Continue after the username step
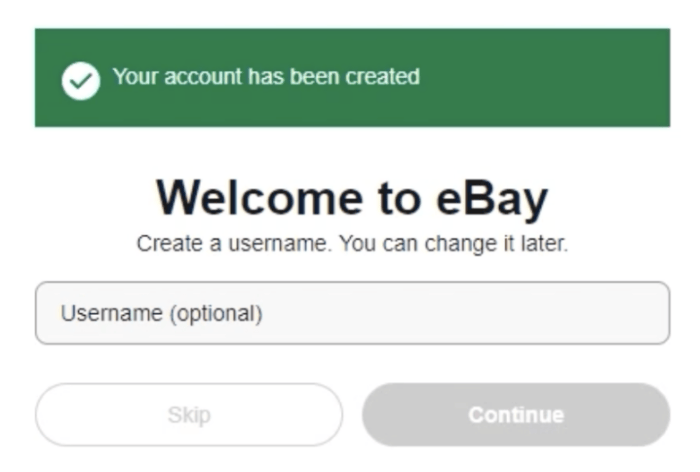 515,414
